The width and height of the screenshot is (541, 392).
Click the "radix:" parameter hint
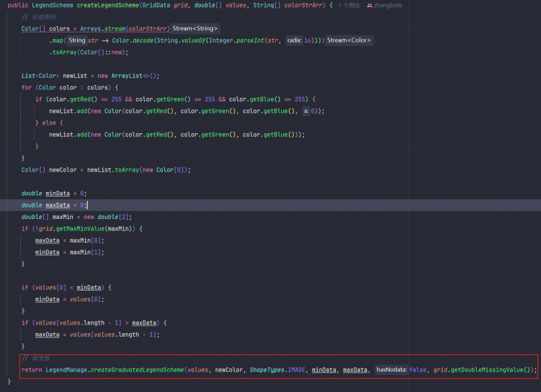point(294,41)
